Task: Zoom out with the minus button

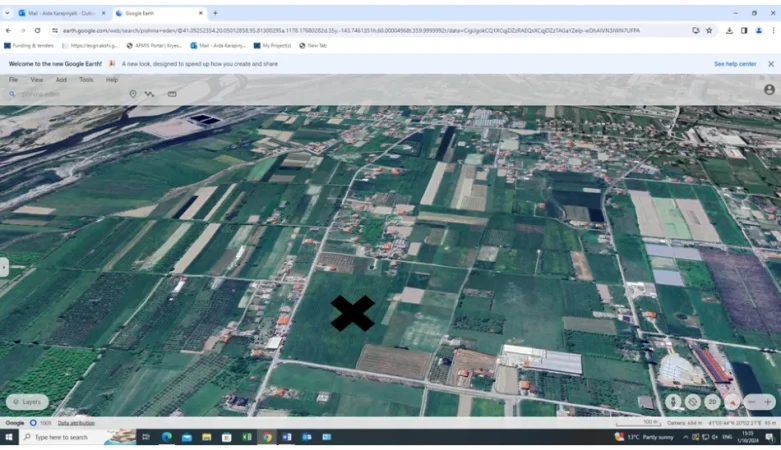Action: coord(749,402)
